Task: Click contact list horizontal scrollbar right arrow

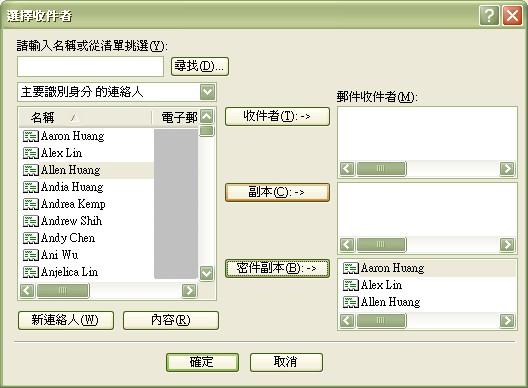Action: (189, 291)
